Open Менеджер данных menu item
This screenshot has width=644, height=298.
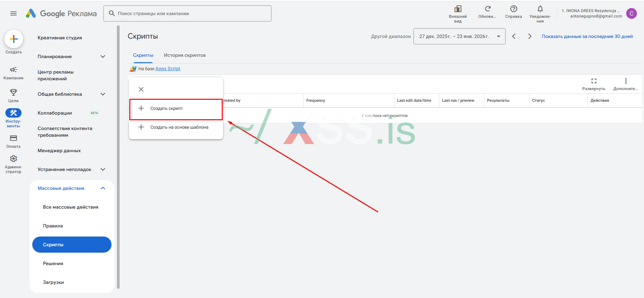(x=59, y=151)
